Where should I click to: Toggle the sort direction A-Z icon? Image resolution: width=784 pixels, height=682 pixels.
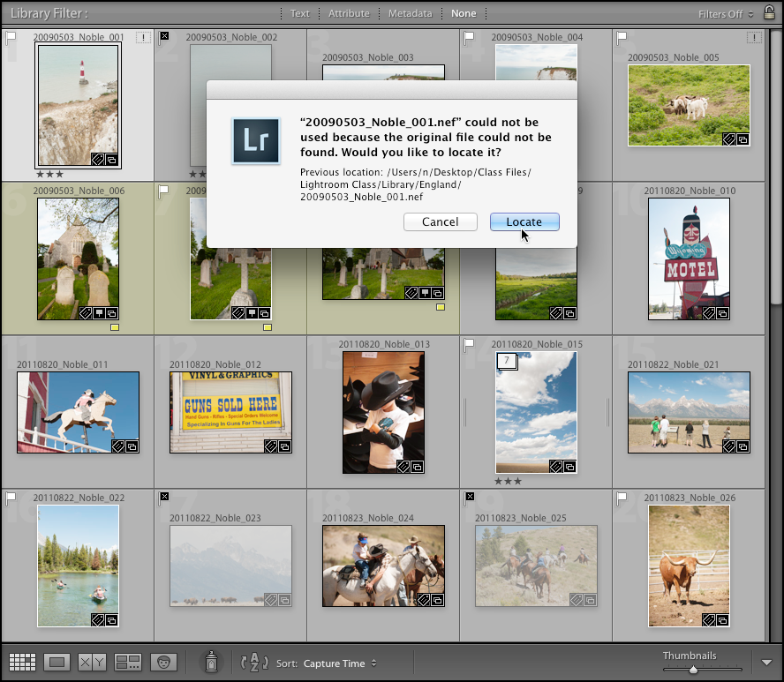pos(253,662)
